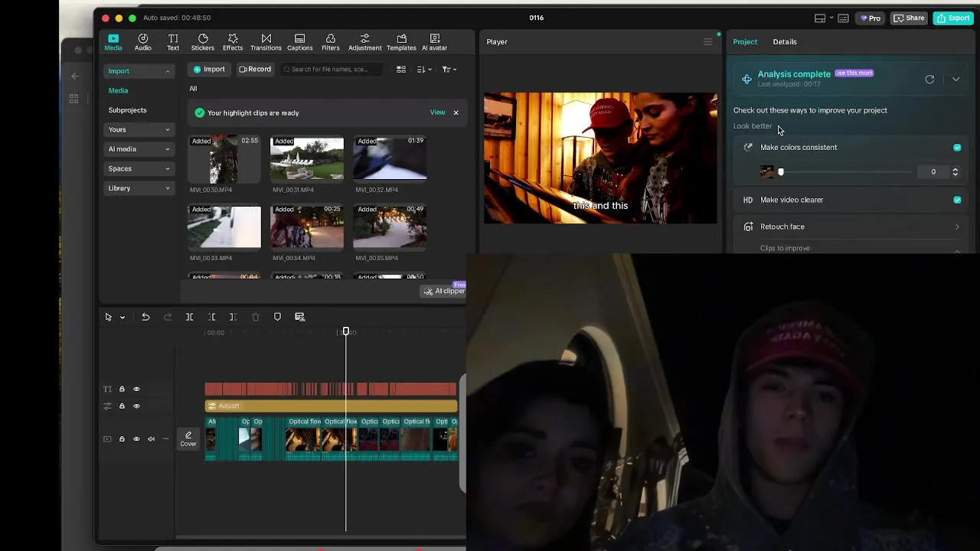Toggle lock on the Adjust1 track

click(122, 406)
